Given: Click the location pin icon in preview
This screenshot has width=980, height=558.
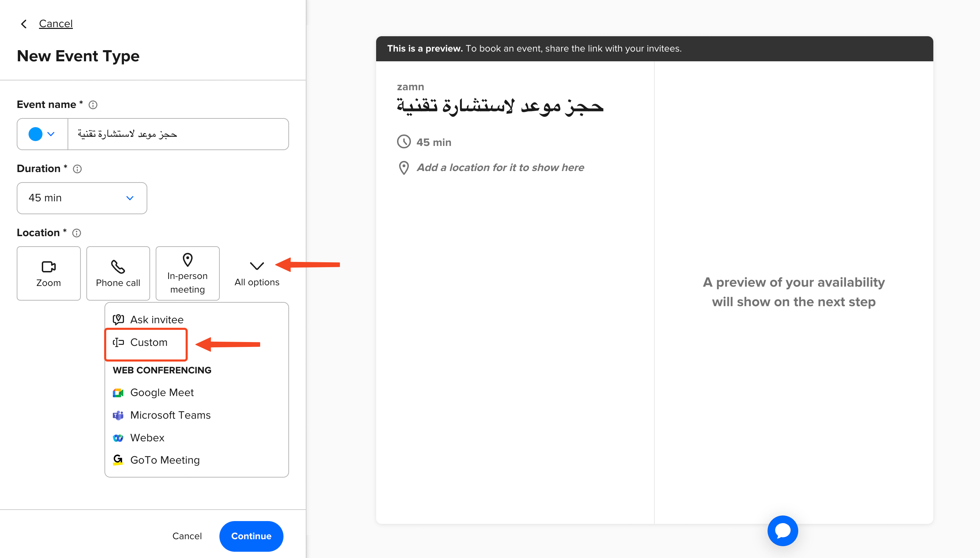Looking at the screenshot, I should [x=404, y=168].
